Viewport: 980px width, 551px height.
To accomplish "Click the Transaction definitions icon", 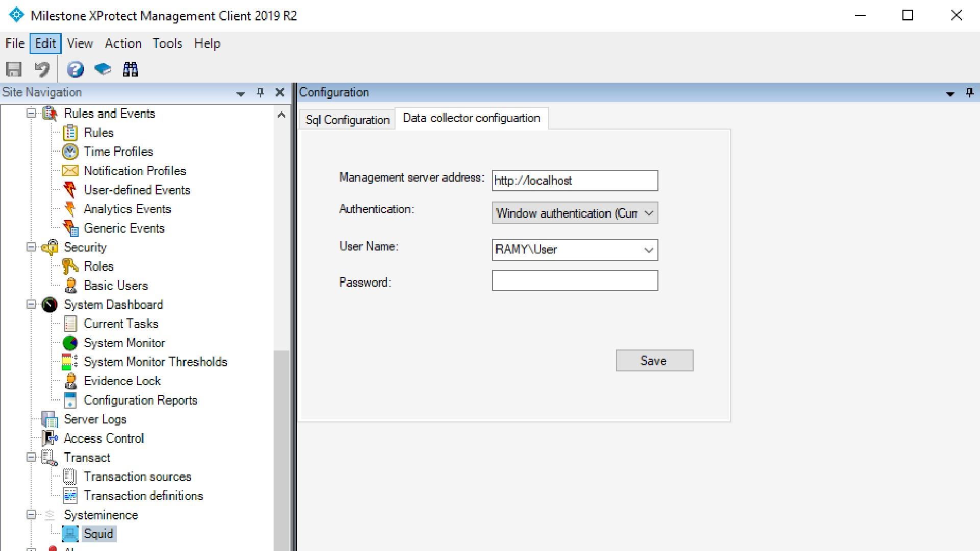I will [70, 496].
